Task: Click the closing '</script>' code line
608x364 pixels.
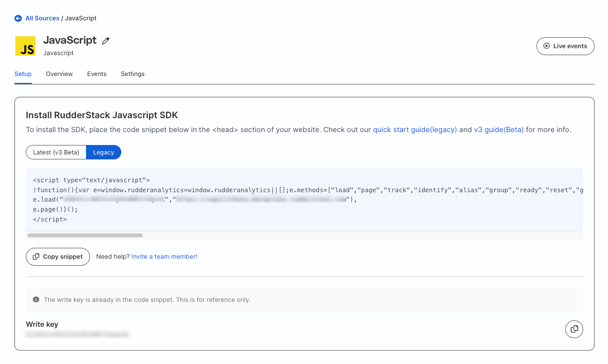Action: pos(50,219)
